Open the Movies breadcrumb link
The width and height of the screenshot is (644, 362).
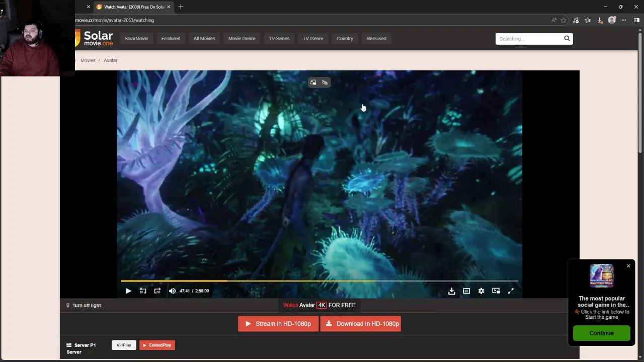[88, 60]
